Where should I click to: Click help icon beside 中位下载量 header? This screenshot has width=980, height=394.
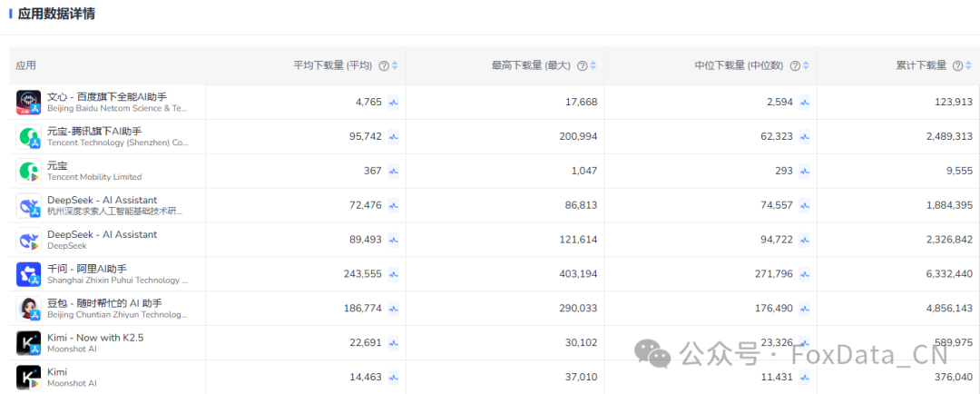(x=795, y=65)
